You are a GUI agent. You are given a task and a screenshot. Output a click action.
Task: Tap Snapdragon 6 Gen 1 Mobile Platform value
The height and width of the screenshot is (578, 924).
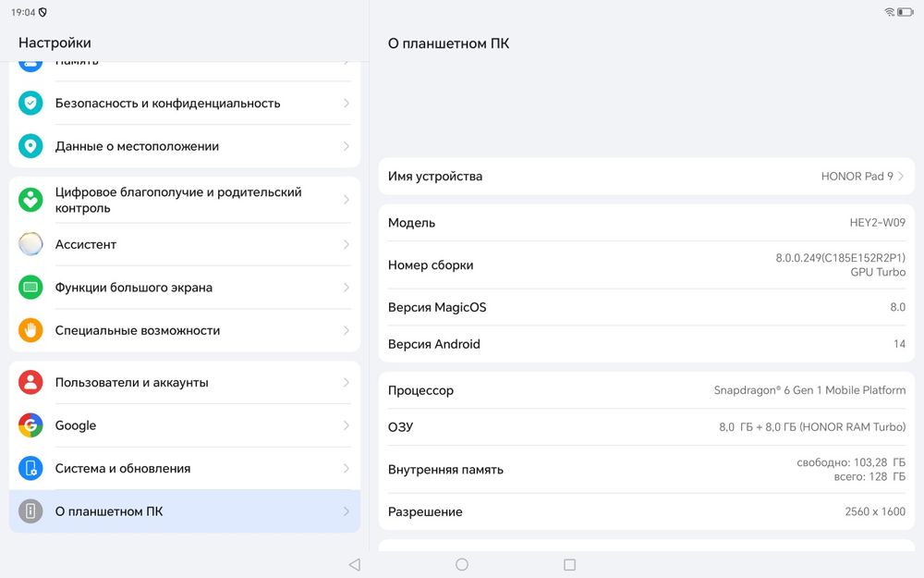click(x=809, y=390)
